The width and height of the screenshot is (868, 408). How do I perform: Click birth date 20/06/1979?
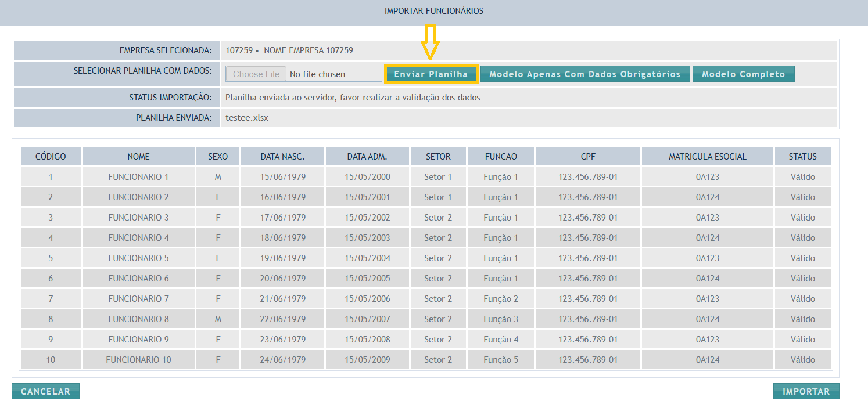pyautogui.click(x=283, y=279)
